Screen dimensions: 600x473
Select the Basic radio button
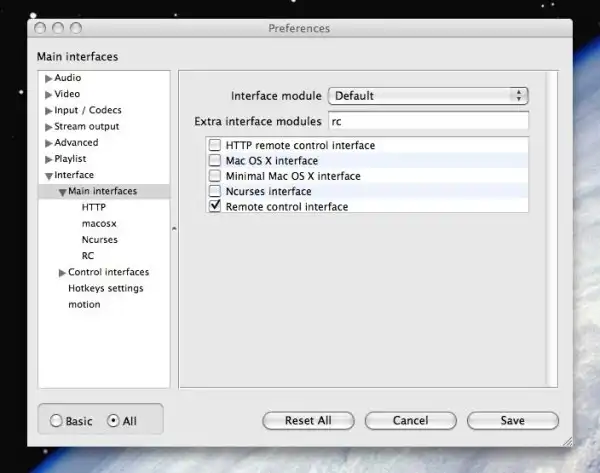(x=56, y=421)
